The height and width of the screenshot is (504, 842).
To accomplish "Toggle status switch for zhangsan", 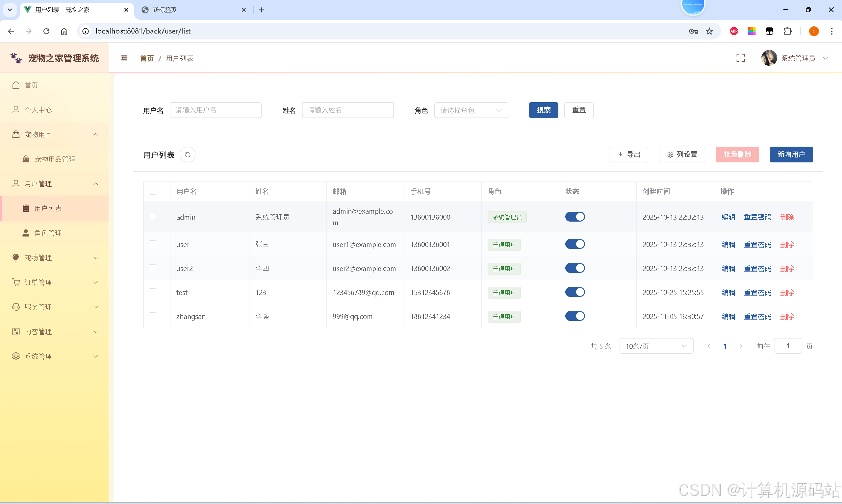I will [575, 316].
